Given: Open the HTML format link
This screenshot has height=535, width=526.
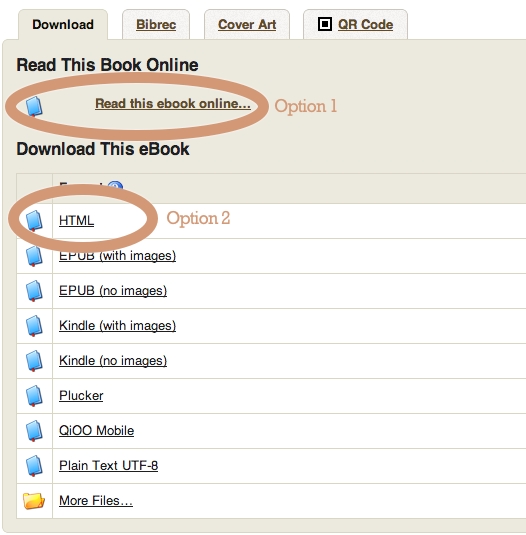Looking at the screenshot, I should click(76, 220).
